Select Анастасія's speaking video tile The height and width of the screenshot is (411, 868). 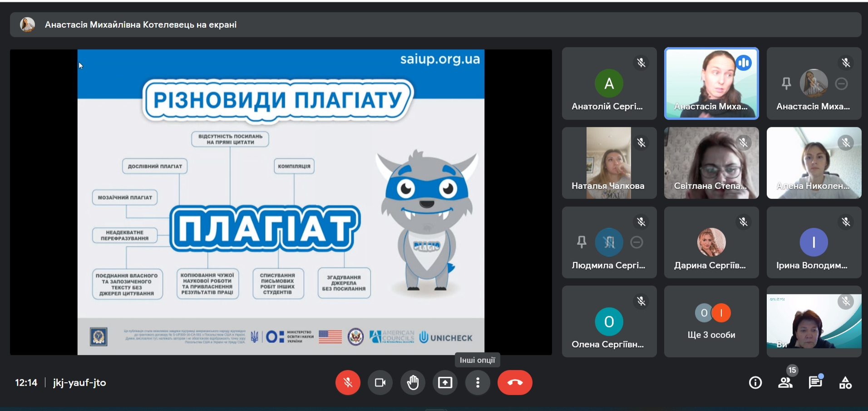click(711, 84)
